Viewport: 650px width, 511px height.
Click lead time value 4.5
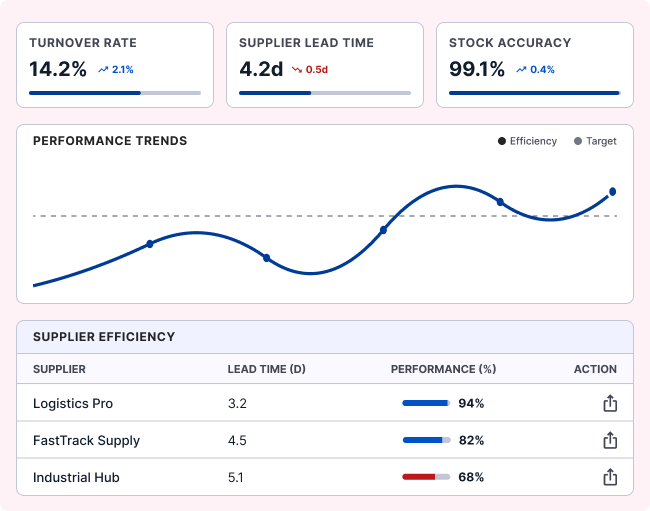(x=237, y=440)
